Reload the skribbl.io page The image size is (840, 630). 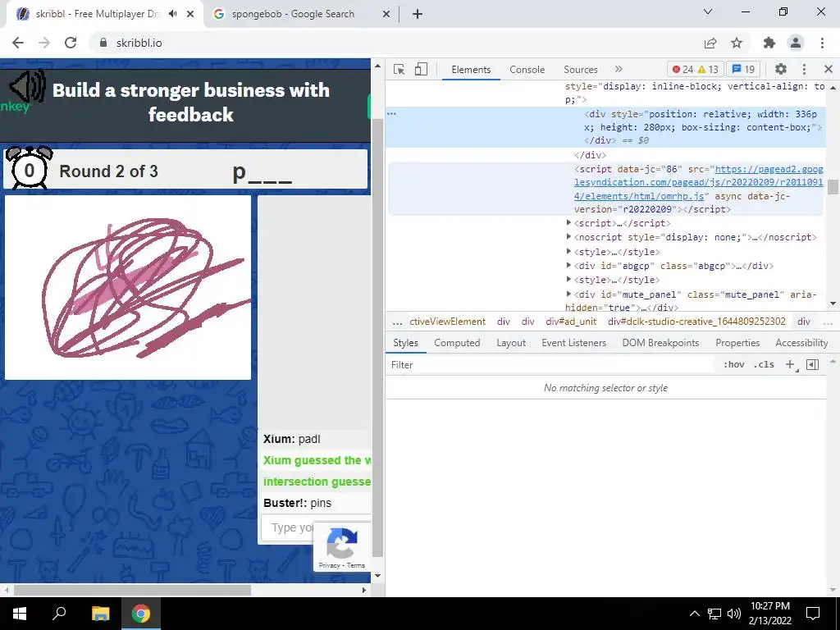(71, 43)
